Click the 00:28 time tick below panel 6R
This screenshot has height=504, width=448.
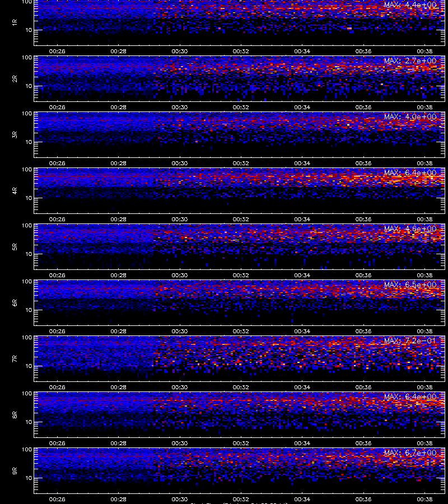[118, 331]
